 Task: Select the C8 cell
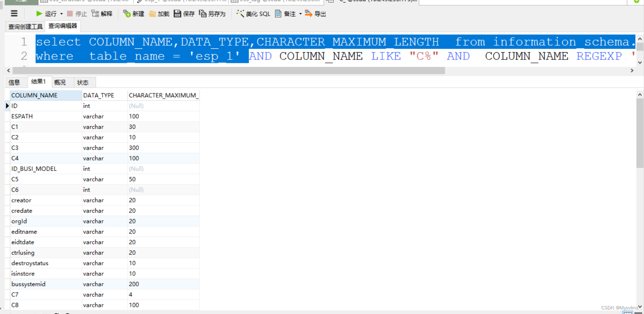click(45, 305)
